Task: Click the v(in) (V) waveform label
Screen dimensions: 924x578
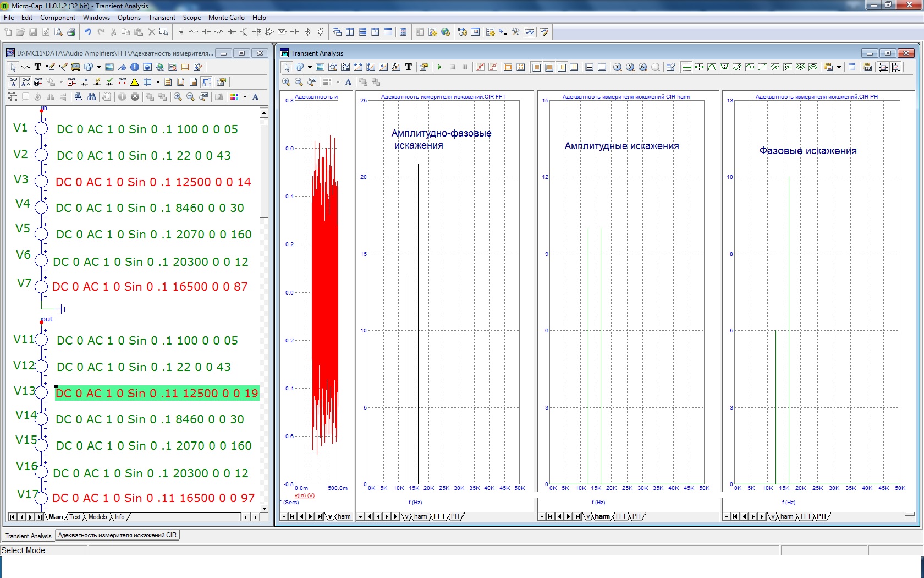Action: [305, 495]
